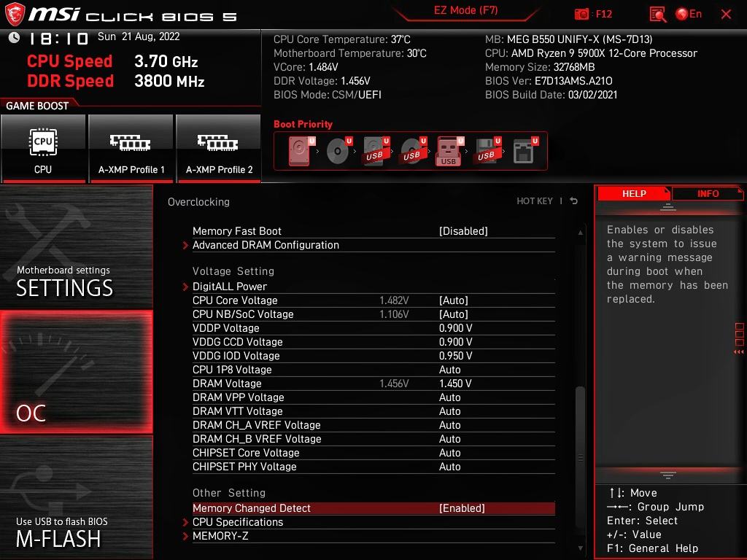Image resolution: width=747 pixels, height=560 pixels.
Task: Select the USB key boot device icon
Action: click(449, 151)
